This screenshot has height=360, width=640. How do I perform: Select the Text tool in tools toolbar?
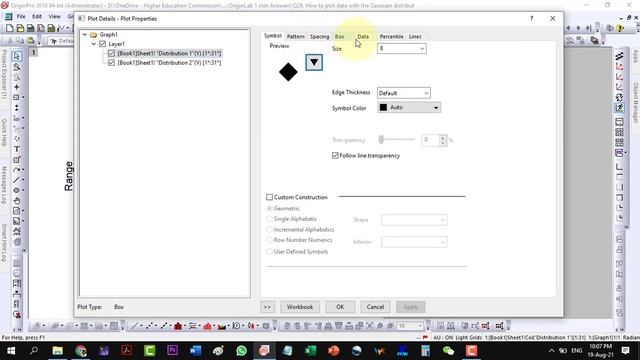(x=17, y=149)
